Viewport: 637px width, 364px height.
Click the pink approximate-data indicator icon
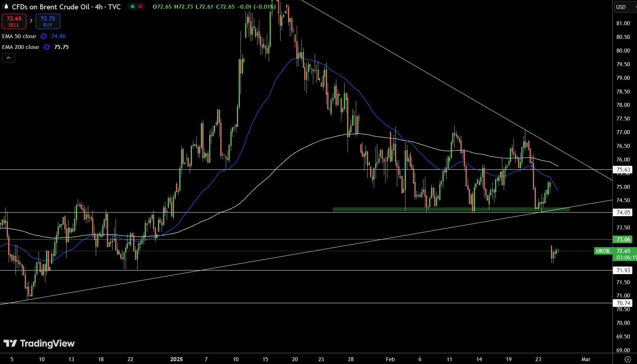[x=140, y=6]
